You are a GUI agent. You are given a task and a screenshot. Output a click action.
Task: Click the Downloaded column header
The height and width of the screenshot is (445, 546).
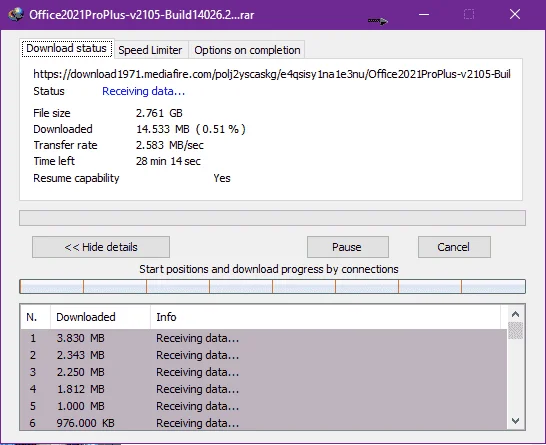(x=100, y=317)
